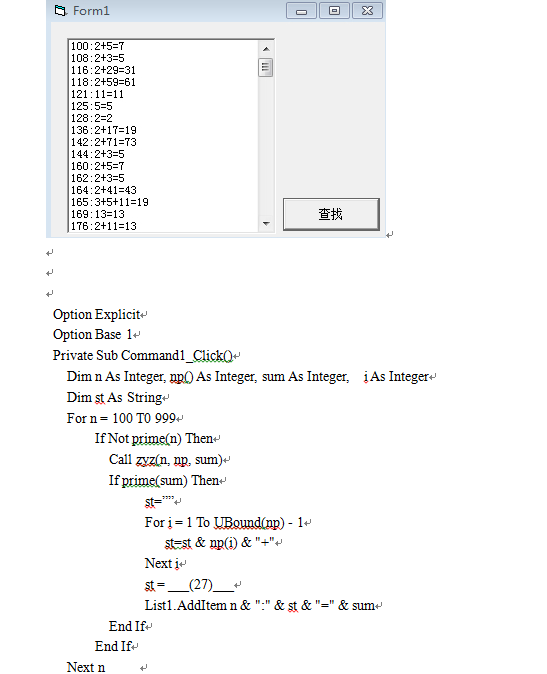This screenshot has width=547, height=674.
Task: Minimize the Form1 window
Action: (x=301, y=11)
